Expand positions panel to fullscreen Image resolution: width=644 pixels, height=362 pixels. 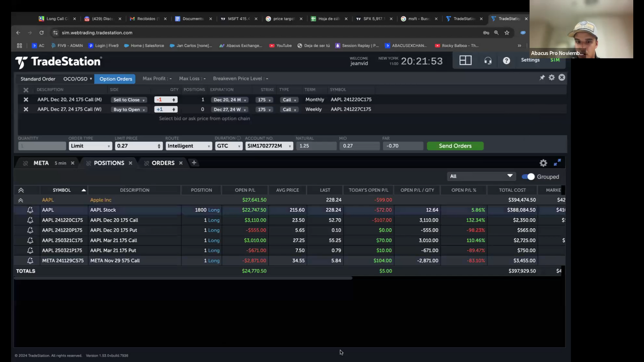click(x=557, y=163)
